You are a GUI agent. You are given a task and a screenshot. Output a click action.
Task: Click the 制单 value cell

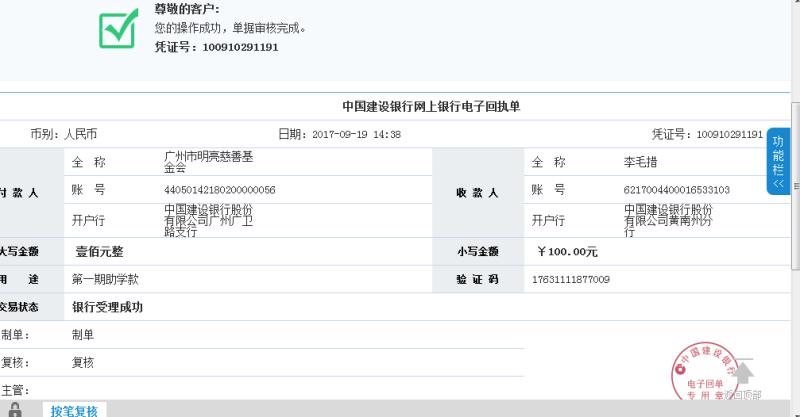point(83,335)
